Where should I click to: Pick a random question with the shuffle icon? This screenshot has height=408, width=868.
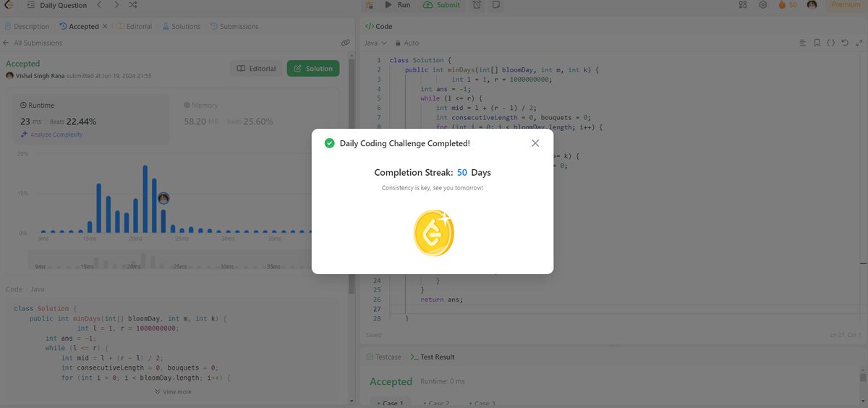tap(133, 5)
